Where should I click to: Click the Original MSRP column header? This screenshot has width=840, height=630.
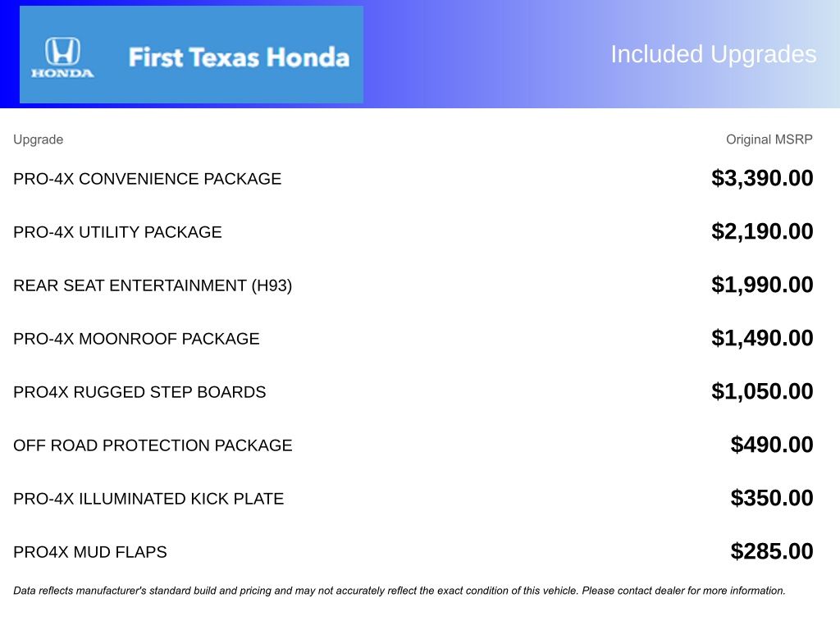[769, 139]
